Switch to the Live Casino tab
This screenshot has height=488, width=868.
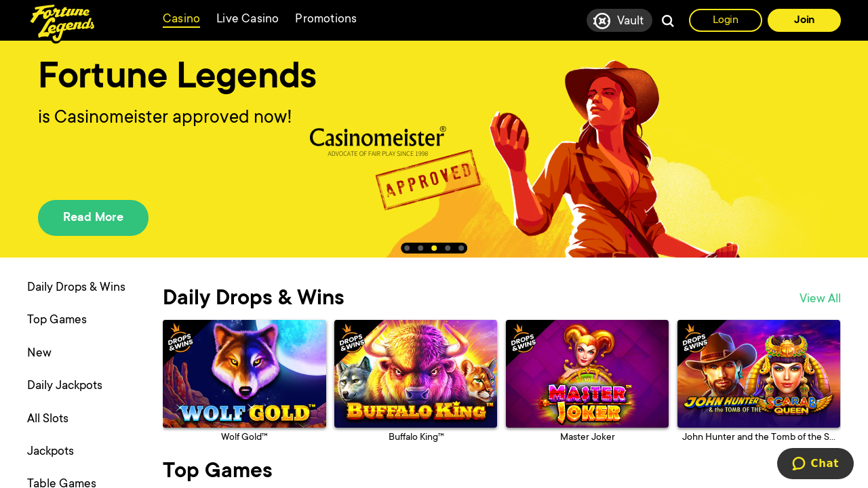[x=248, y=19]
